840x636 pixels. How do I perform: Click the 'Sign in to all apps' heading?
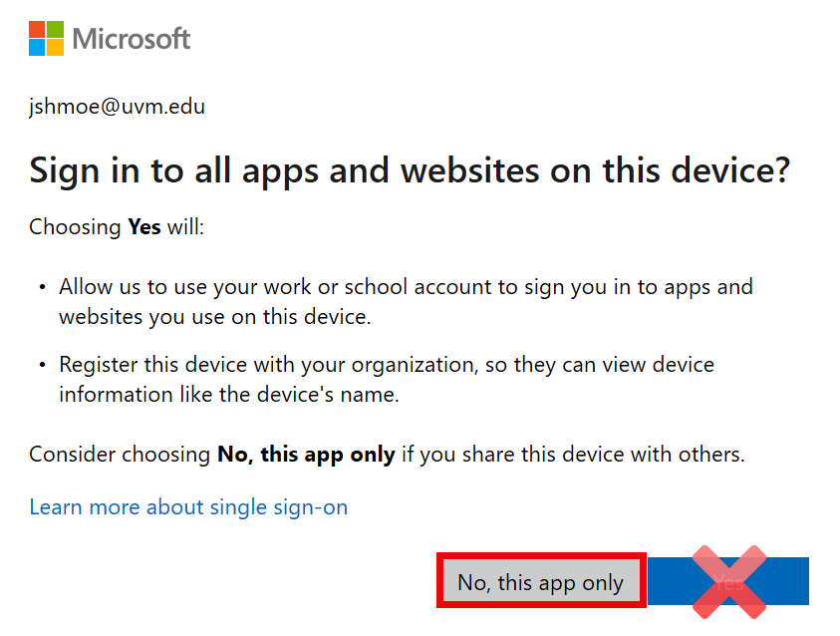(x=409, y=169)
